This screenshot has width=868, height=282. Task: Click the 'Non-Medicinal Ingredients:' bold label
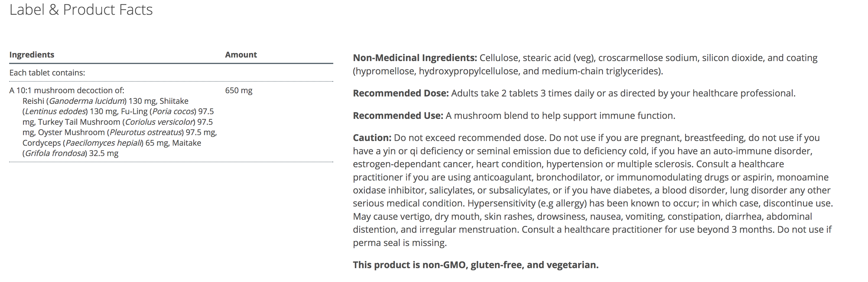coord(415,58)
